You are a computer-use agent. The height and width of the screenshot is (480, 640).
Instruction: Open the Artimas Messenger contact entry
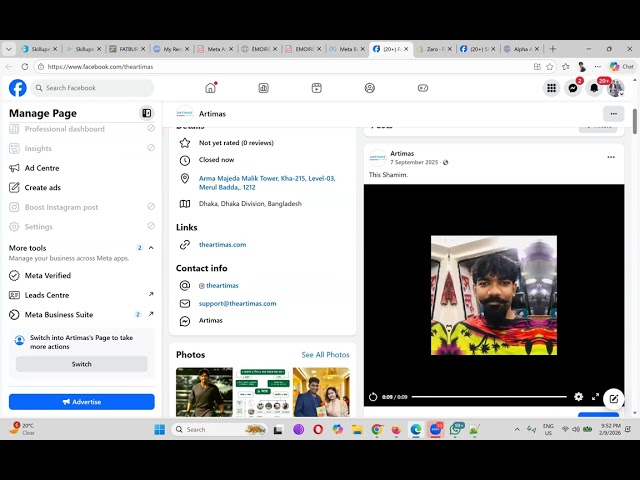[x=211, y=320]
